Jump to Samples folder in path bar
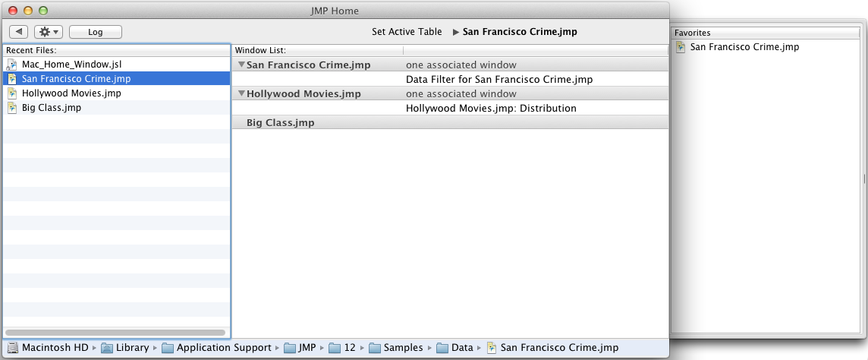The width and height of the screenshot is (868, 360). [401, 348]
